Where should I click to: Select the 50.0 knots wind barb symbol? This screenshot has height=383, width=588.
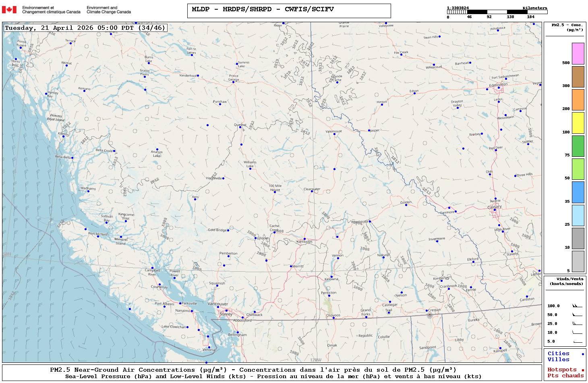pyautogui.click(x=577, y=315)
